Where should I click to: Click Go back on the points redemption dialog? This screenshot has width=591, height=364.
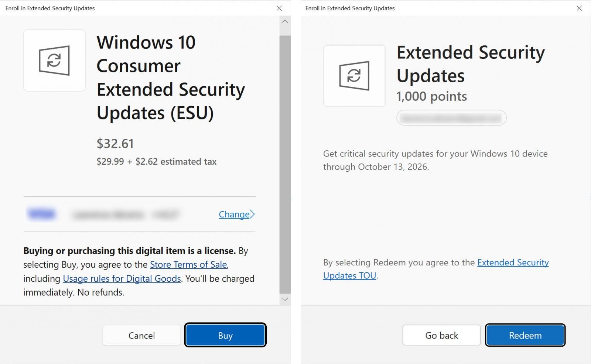[x=441, y=335]
